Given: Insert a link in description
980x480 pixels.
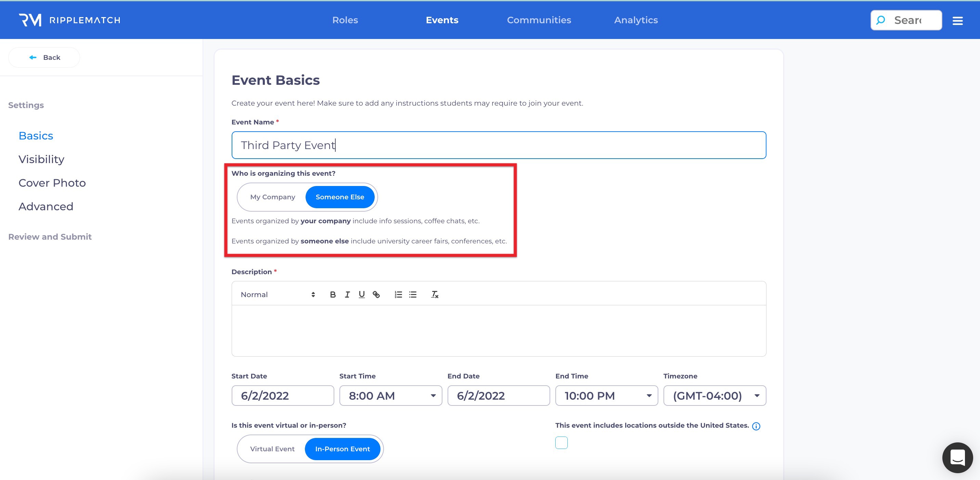Looking at the screenshot, I should [376, 295].
